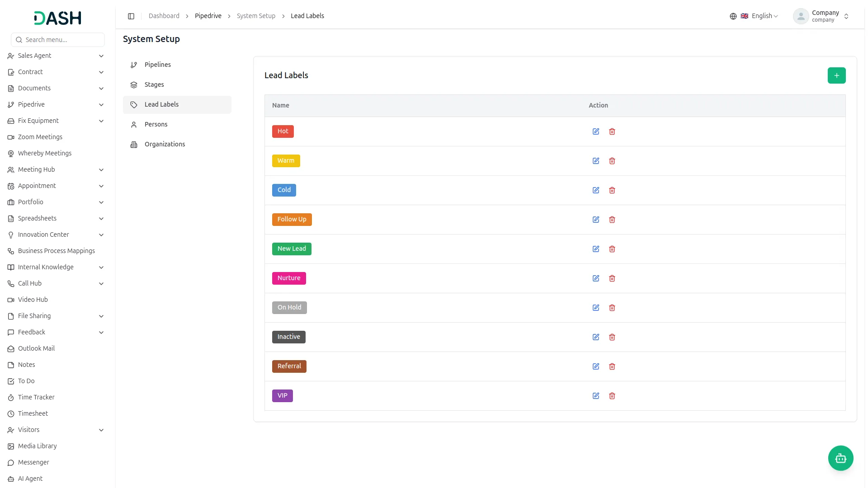Expand the Fix Equipment menu
This screenshot has width=868, height=488.
pos(56,121)
